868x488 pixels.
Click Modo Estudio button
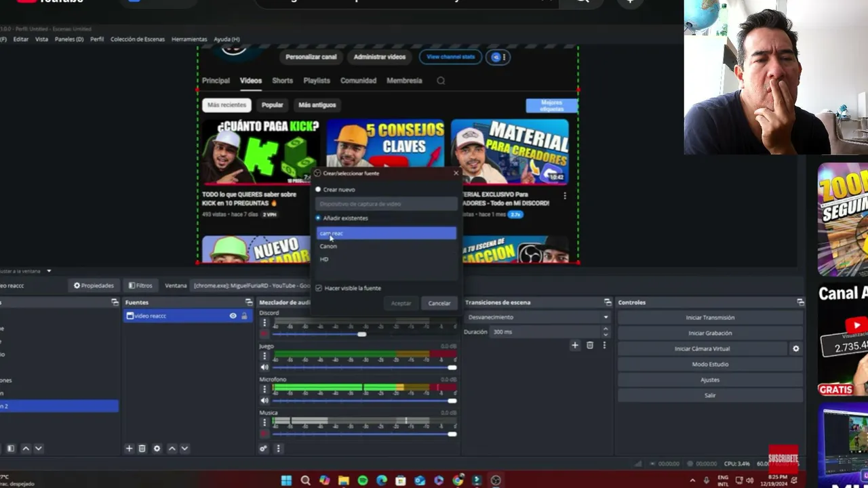click(710, 364)
